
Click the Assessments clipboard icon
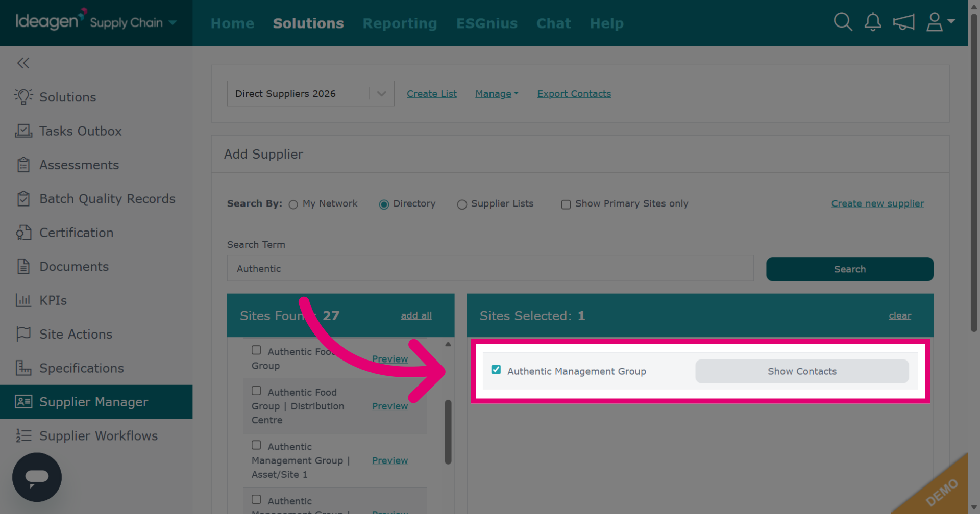(x=23, y=165)
